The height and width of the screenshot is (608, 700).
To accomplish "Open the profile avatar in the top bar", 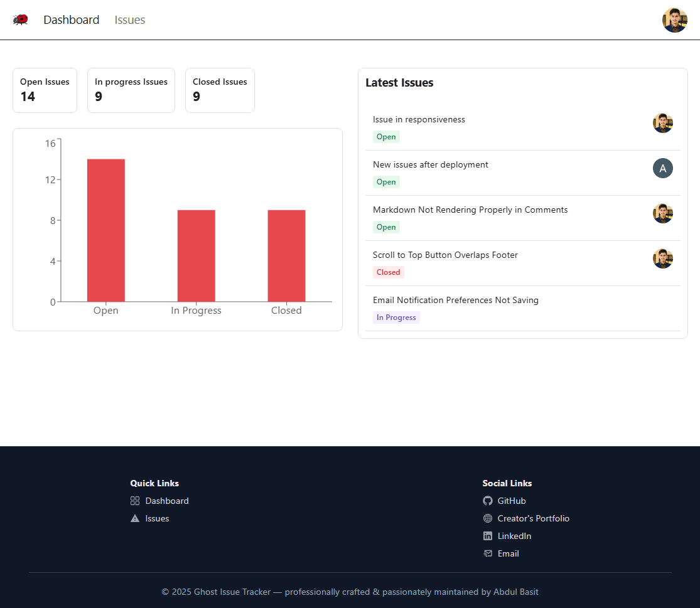I will (x=674, y=19).
